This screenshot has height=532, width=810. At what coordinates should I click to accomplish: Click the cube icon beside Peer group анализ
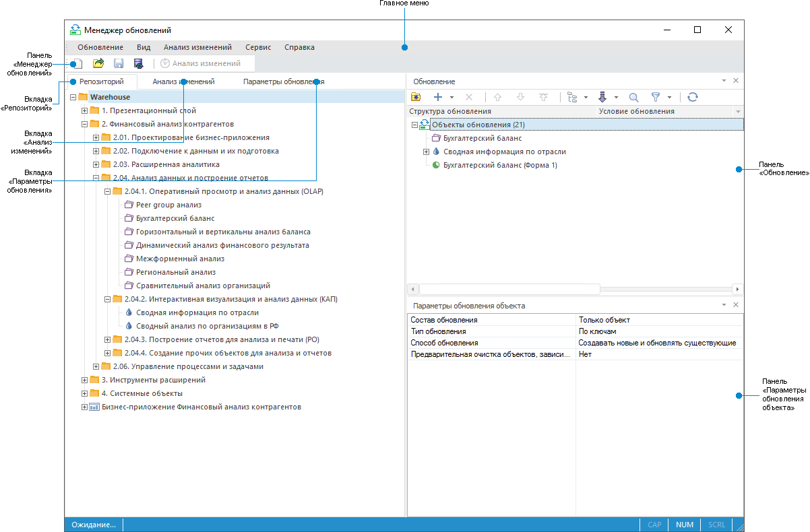click(x=130, y=205)
